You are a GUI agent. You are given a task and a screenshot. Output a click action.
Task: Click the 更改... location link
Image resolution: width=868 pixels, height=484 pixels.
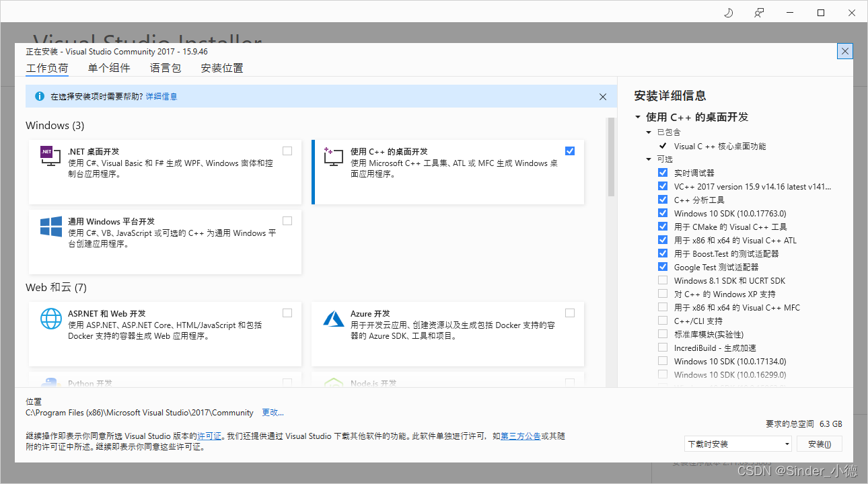click(x=273, y=413)
